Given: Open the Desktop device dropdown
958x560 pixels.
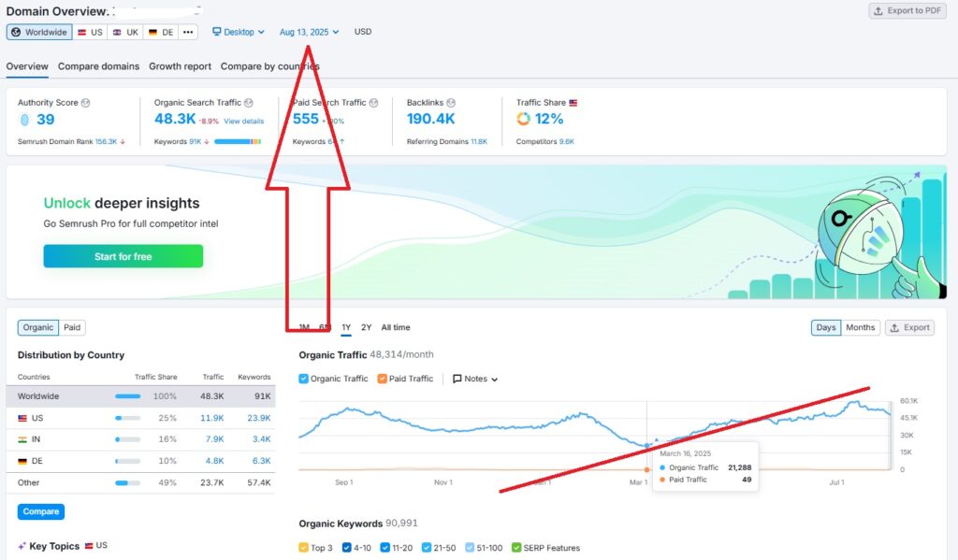Looking at the screenshot, I should [239, 32].
